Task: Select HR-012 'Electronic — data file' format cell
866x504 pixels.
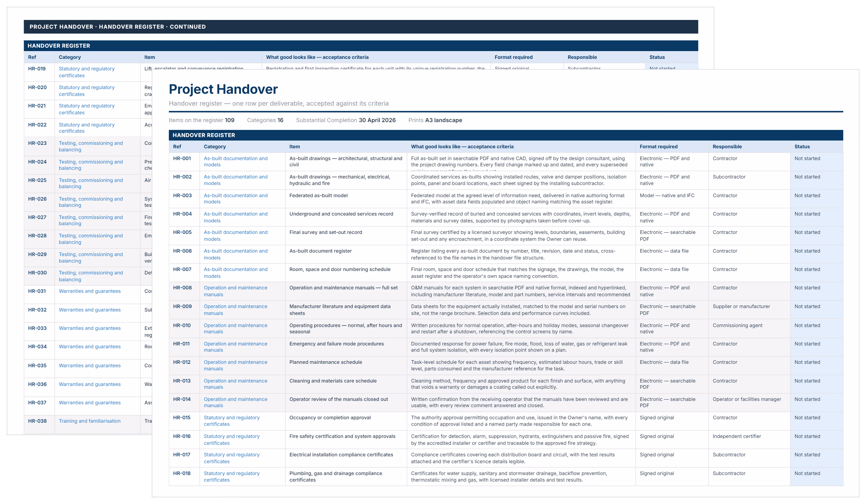Action: [672, 366]
